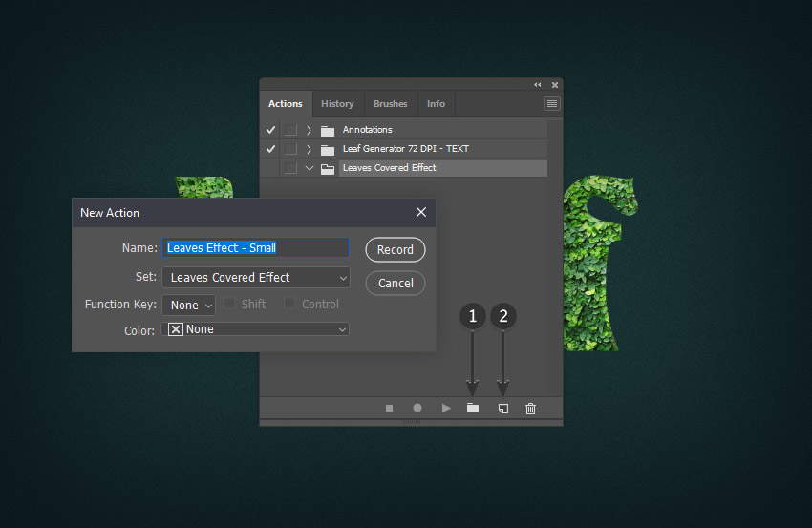This screenshot has width=812, height=528.
Task: Open the Function Key dropdown
Action: [x=188, y=306]
